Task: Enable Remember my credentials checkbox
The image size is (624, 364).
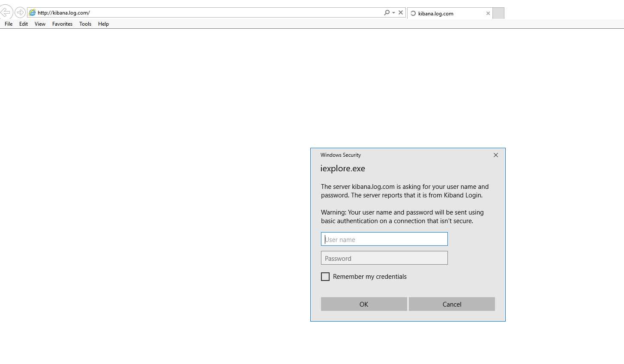Action: pos(325,277)
